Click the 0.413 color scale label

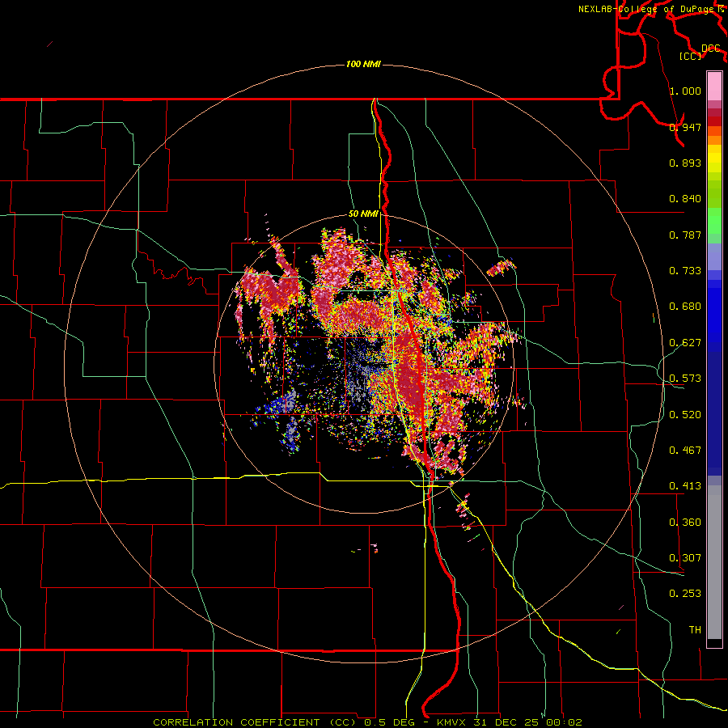coord(685,486)
